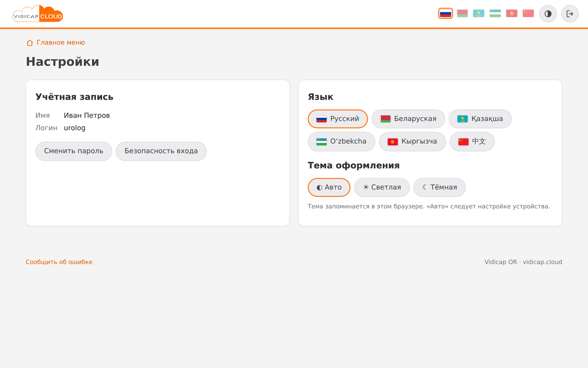Set language to Русский
The width and height of the screenshot is (588, 368).
(337, 119)
